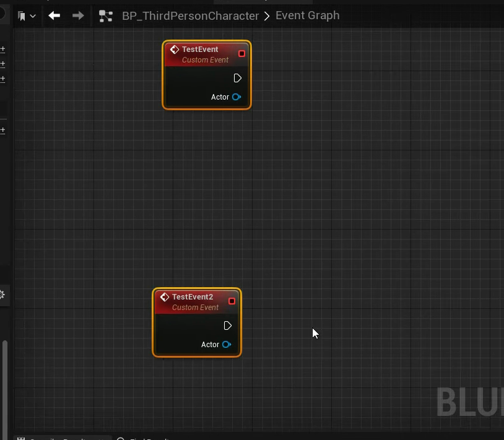Open the bookmarks dropdown in the graph toolbar

pyautogui.click(x=27, y=16)
